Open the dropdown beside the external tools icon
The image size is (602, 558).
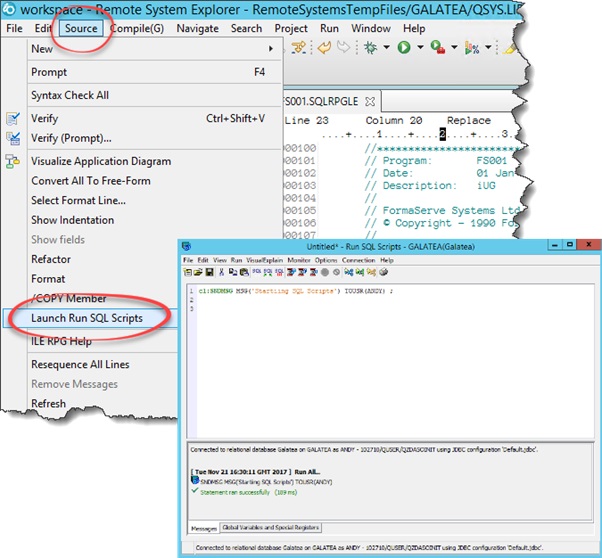pyautogui.click(x=456, y=47)
